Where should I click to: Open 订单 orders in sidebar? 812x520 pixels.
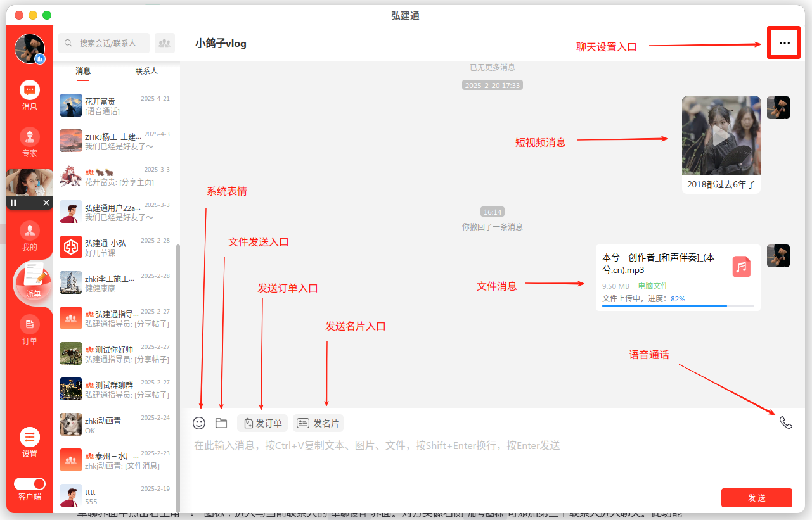pyautogui.click(x=30, y=329)
